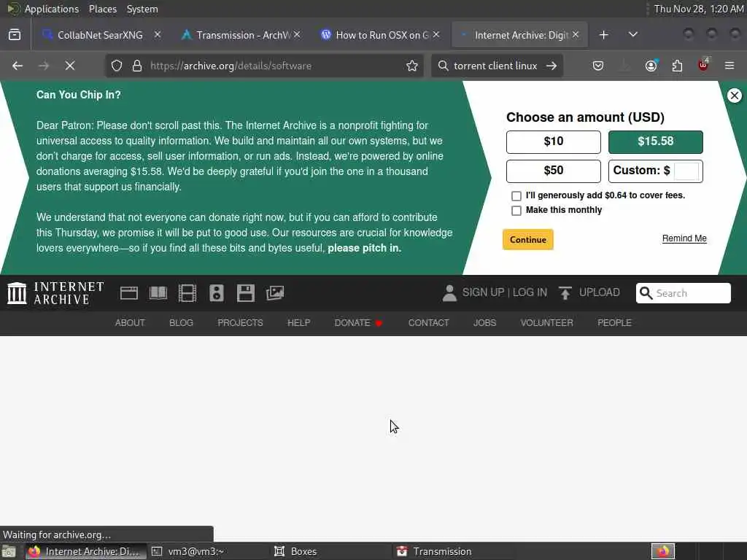The width and height of the screenshot is (747, 560).
Task: Switch to the CollabNet SearXNG tab
Action: coord(100,35)
